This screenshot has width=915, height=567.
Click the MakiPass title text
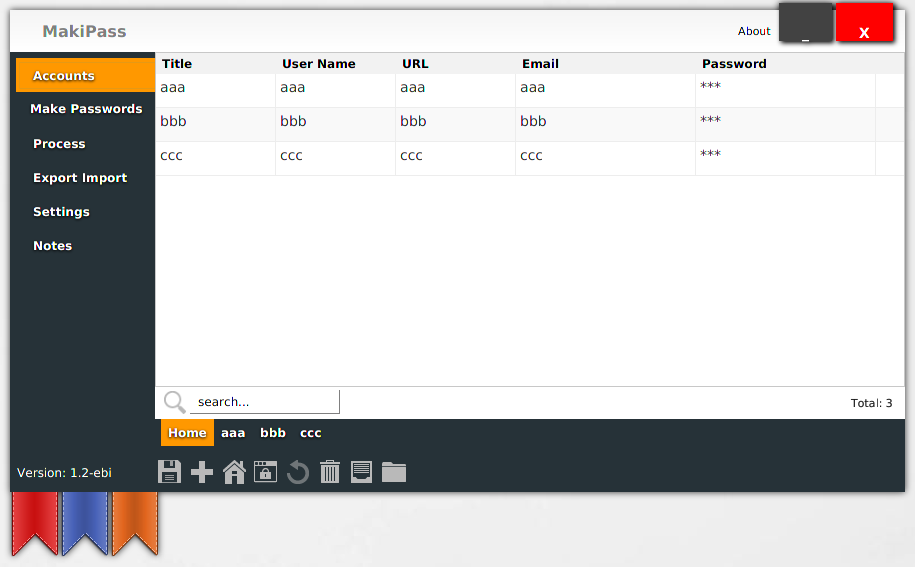coord(84,31)
